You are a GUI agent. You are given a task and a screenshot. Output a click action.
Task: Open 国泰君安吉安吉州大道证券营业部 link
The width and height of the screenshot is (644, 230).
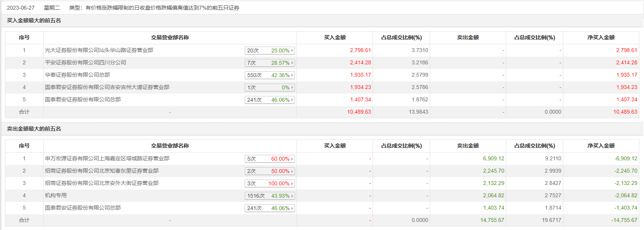107,87
